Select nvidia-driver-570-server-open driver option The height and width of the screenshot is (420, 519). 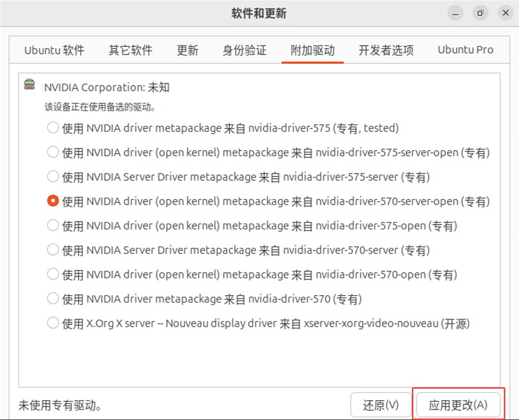[x=53, y=201]
